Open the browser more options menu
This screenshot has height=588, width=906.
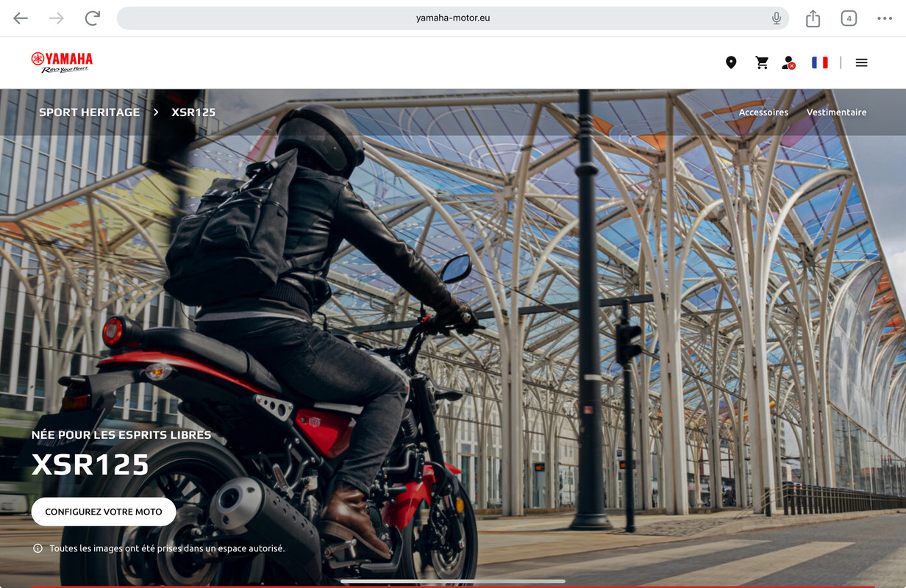885,18
